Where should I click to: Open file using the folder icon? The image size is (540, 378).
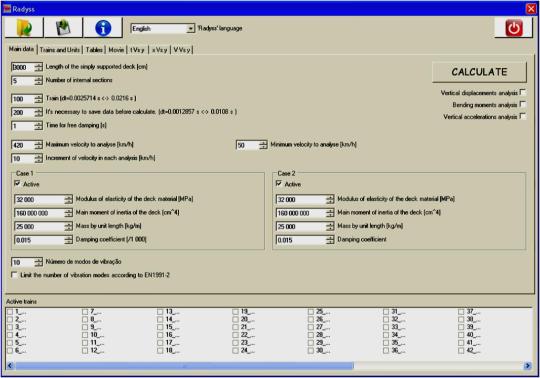coord(24,28)
